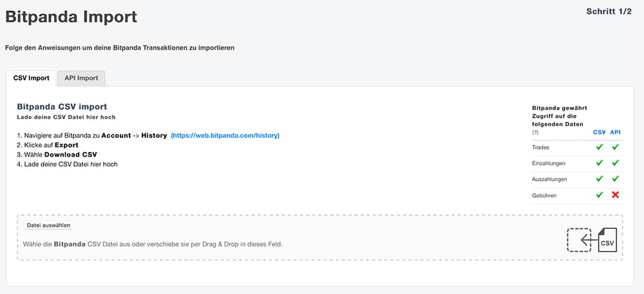
Task: Click green checkmark for Einzahlungen under API
Action: coord(615,163)
